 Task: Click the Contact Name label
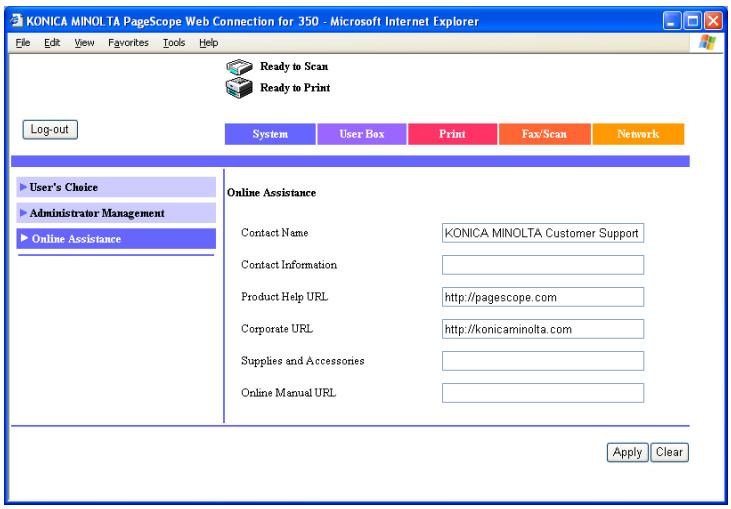(x=275, y=233)
